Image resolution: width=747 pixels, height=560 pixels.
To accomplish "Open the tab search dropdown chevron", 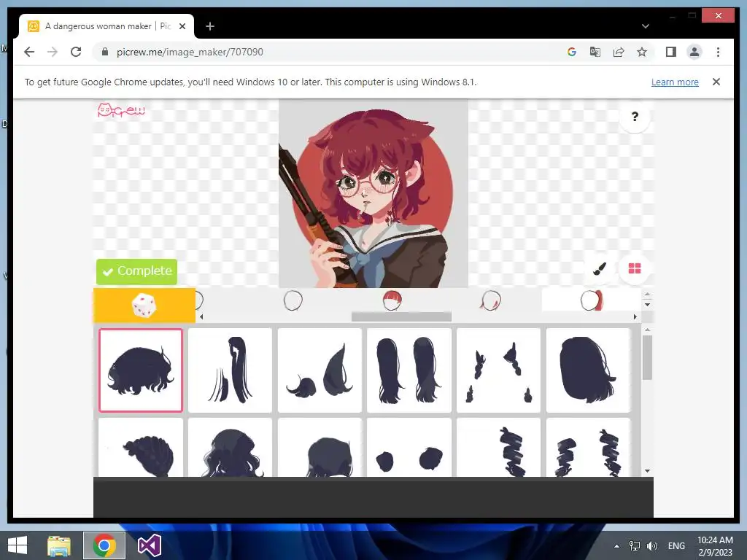I will click(646, 26).
